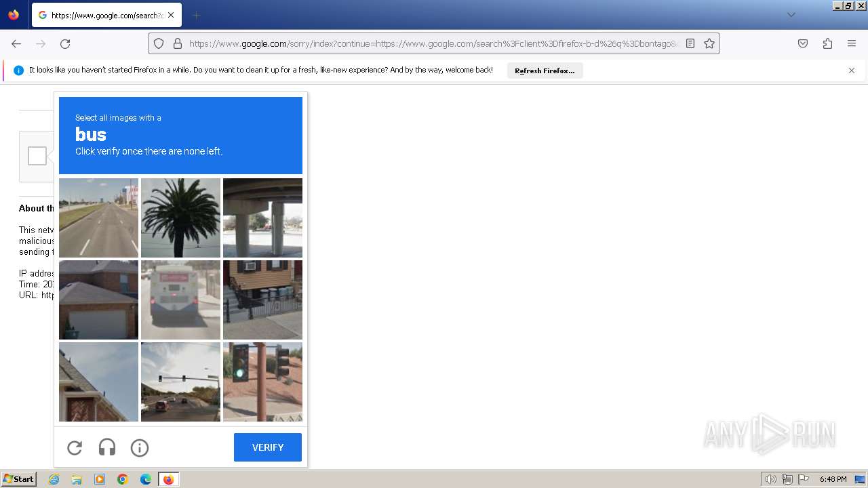Click the 6:48 PM system clock
Image resolution: width=868 pixels, height=488 pixels.
click(x=833, y=479)
